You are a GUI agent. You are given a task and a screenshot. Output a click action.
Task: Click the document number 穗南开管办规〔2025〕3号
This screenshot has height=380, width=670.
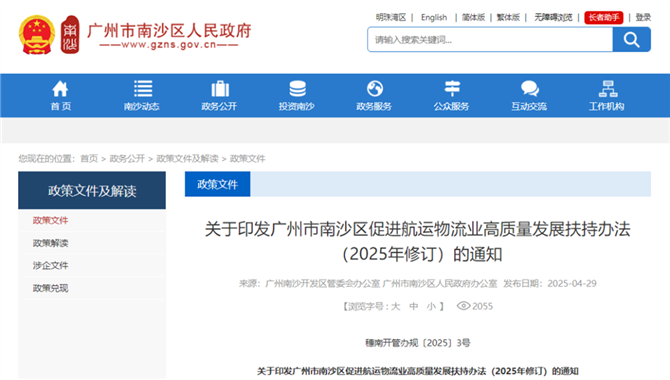click(x=418, y=343)
